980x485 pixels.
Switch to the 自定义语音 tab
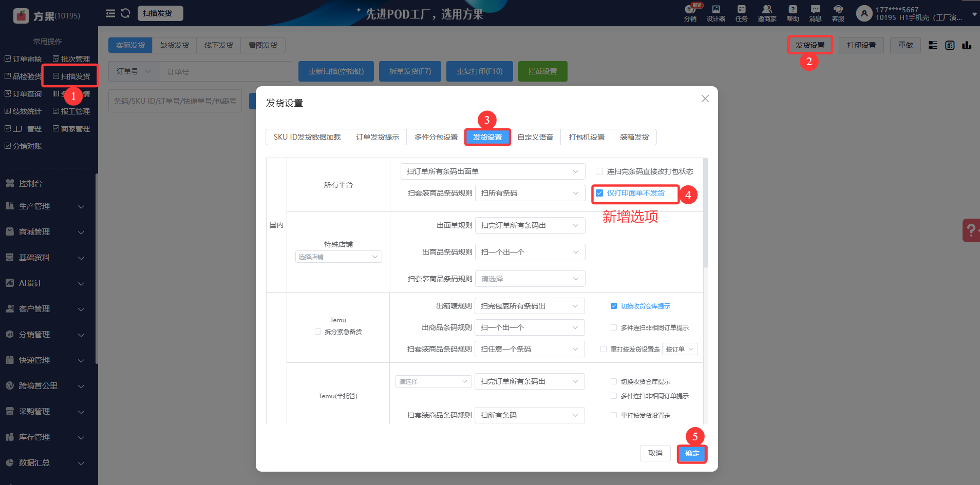[535, 137]
